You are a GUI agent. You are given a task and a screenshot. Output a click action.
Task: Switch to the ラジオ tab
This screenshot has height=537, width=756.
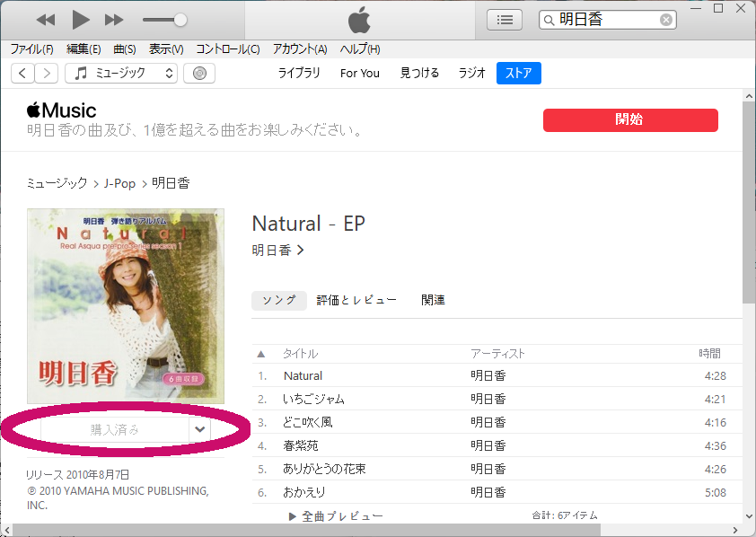[471, 73]
